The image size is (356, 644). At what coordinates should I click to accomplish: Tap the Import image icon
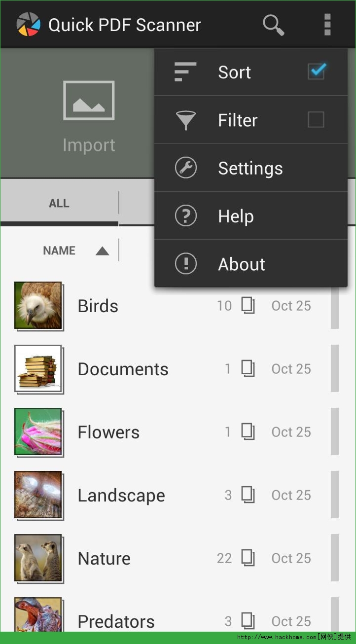89,101
